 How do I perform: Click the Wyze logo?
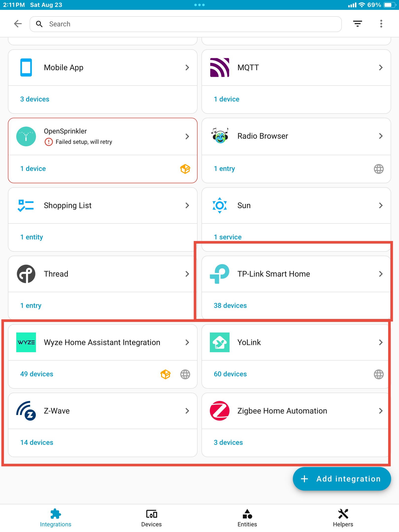[26, 342]
